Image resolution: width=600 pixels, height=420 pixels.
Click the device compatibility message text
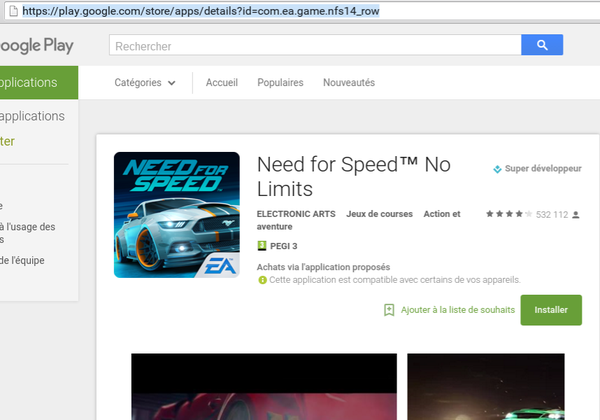[x=395, y=280]
